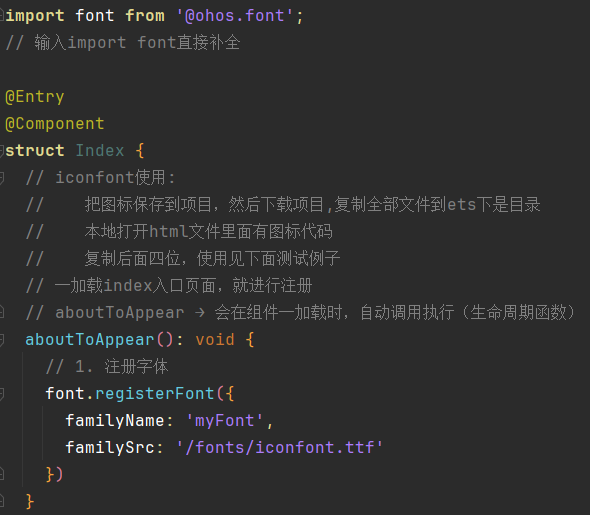Place cursor on '@ohos.font' import string

click(x=235, y=16)
